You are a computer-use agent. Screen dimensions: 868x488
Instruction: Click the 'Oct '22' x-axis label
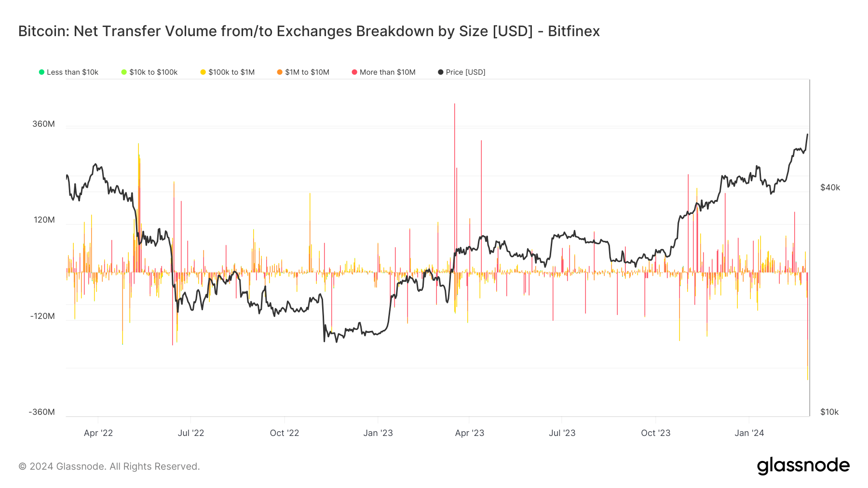284,433
